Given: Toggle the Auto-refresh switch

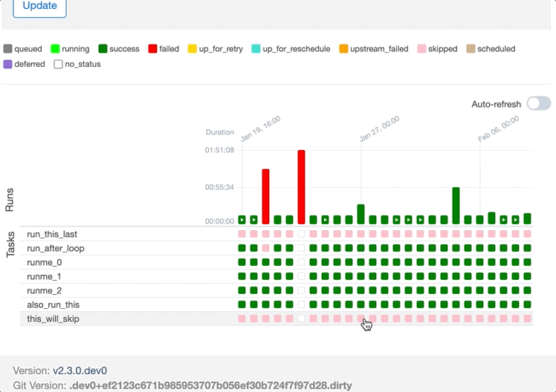Looking at the screenshot, I should click(x=539, y=104).
